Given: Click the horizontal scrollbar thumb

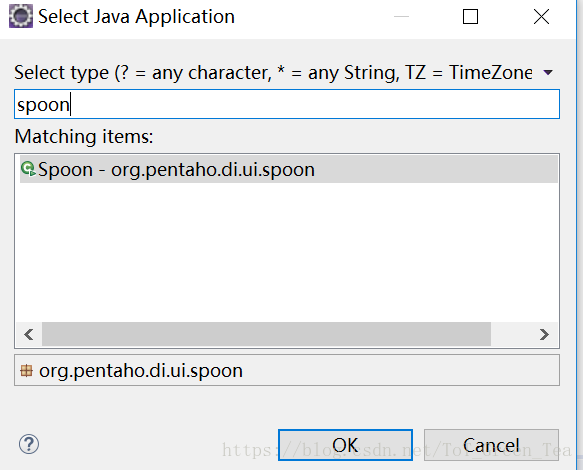Looking at the screenshot, I should click(x=266, y=334).
